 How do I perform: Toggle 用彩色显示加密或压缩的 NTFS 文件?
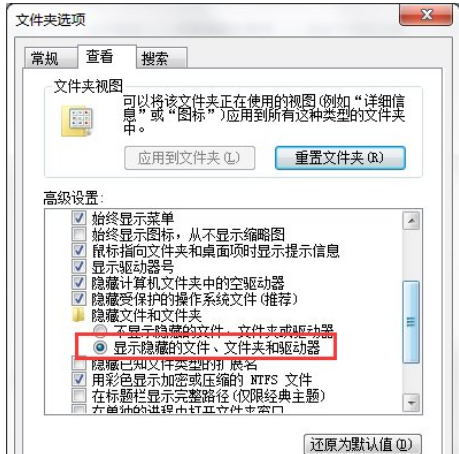79,379
